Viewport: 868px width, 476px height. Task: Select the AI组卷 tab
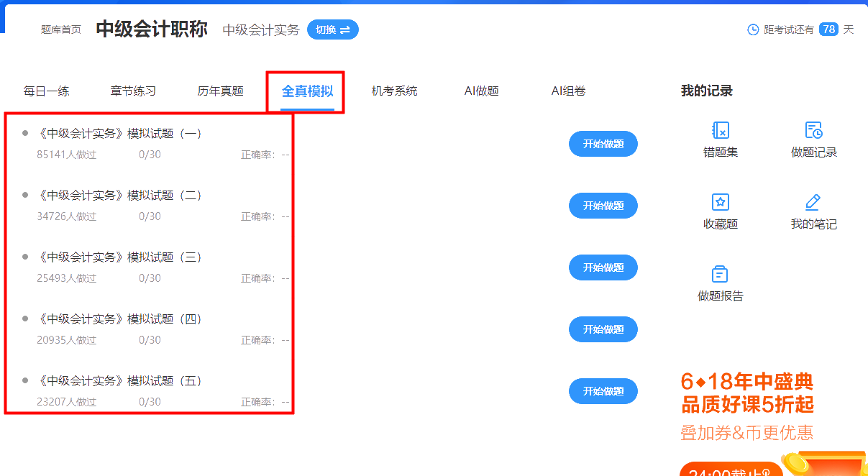(568, 91)
